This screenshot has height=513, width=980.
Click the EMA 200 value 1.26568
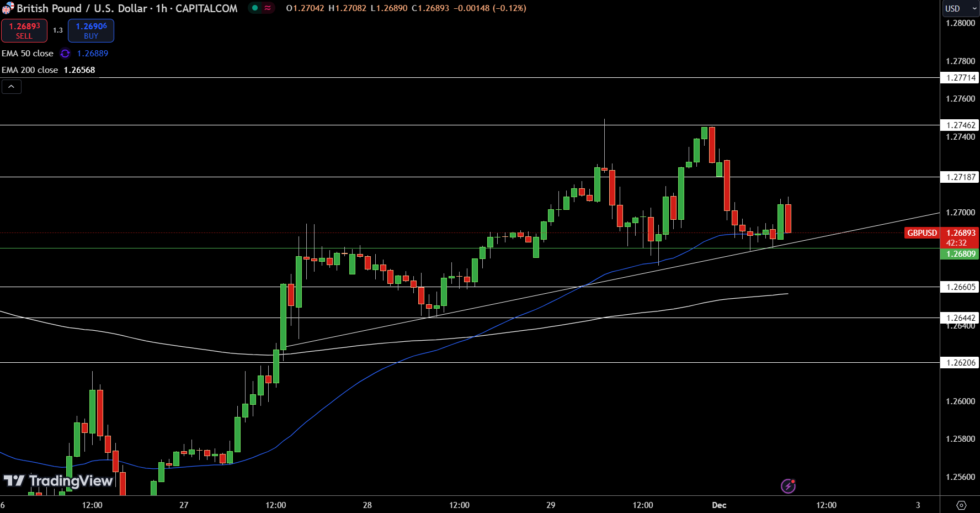click(79, 70)
